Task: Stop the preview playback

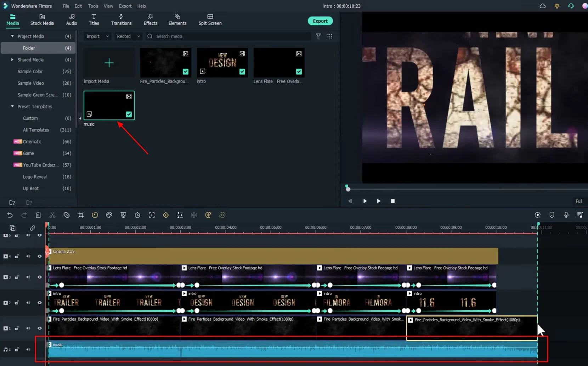Action: (x=393, y=201)
